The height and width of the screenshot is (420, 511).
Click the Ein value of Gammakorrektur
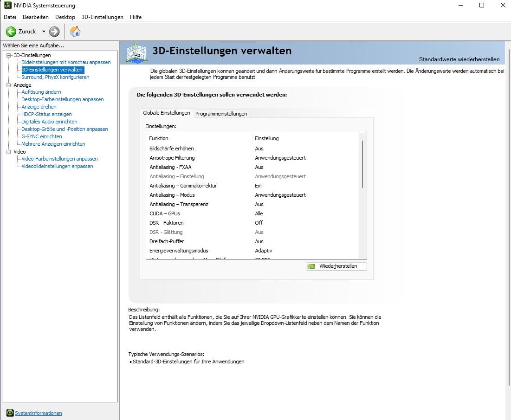click(x=258, y=186)
